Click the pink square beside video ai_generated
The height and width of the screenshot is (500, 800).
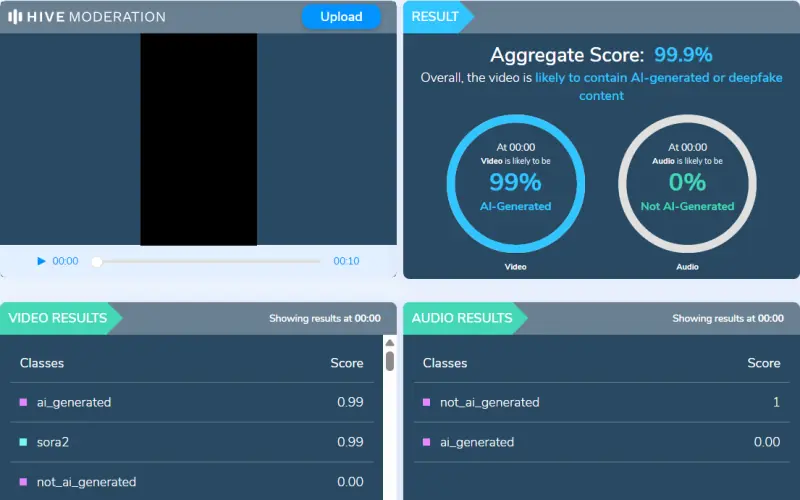(x=23, y=402)
